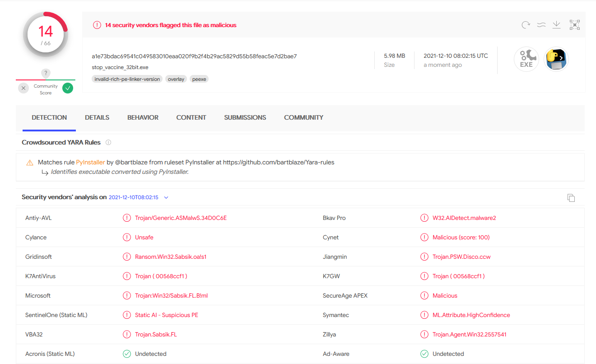Image resolution: width=596 pixels, height=364 pixels.
Task: Copy the security vendors' analysis results
Action: click(x=571, y=198)
